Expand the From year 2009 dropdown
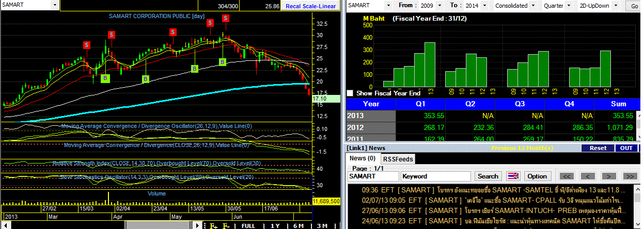644x229 pixels. point(441,6)
